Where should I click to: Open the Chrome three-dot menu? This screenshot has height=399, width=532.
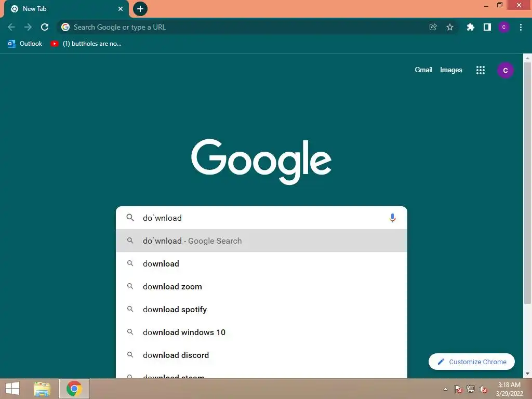click(521, 27)
